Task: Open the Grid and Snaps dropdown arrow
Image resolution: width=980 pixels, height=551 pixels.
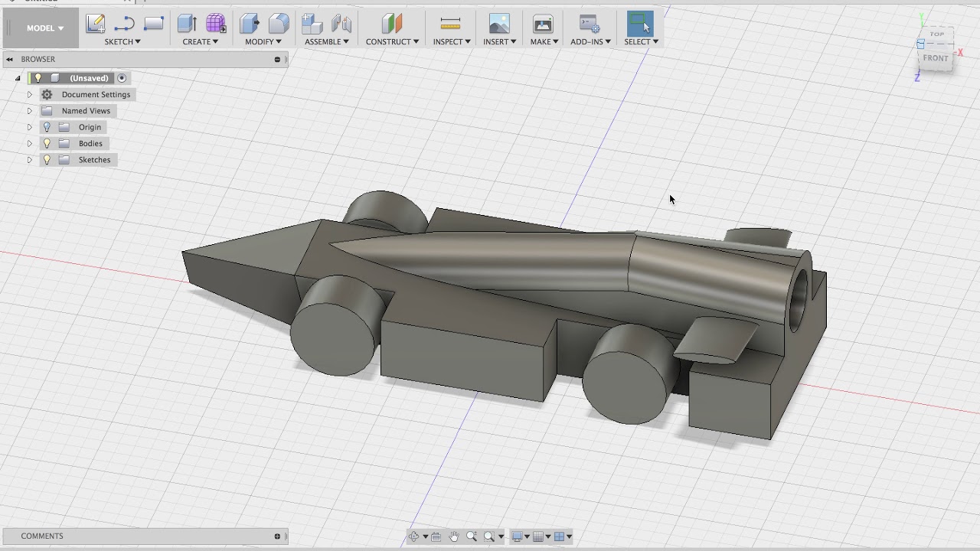Action: 548,536
